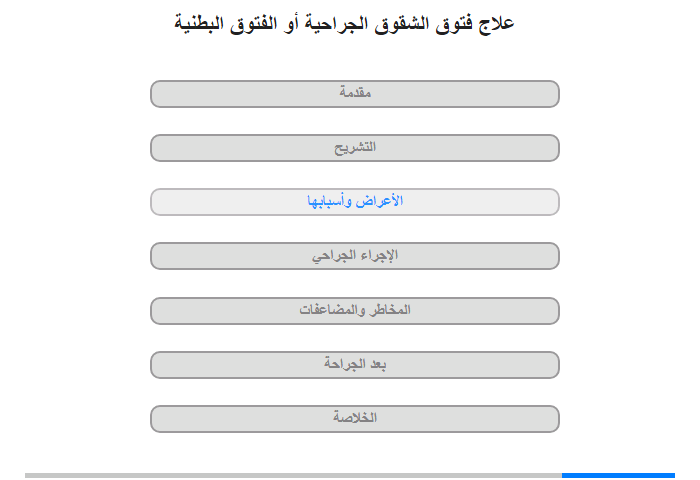Open the الخلاصة (Summary) section
Screen dimensions: 700x480
click(x=354, y=418)
